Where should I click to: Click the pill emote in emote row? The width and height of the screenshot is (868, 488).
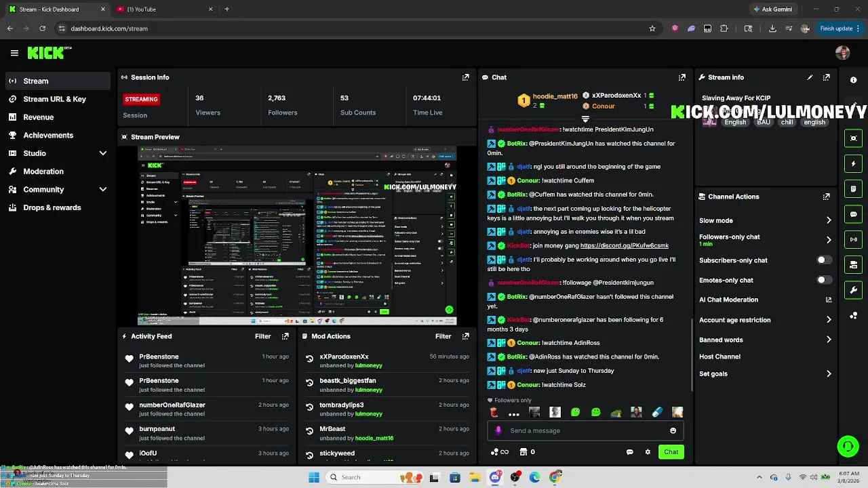(x=656, y=412)
